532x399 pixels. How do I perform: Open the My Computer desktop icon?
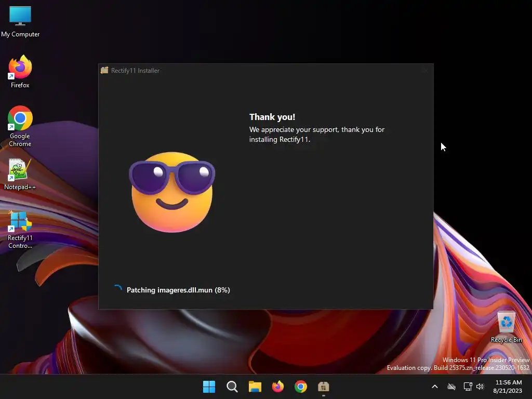[x=20, y=21]
